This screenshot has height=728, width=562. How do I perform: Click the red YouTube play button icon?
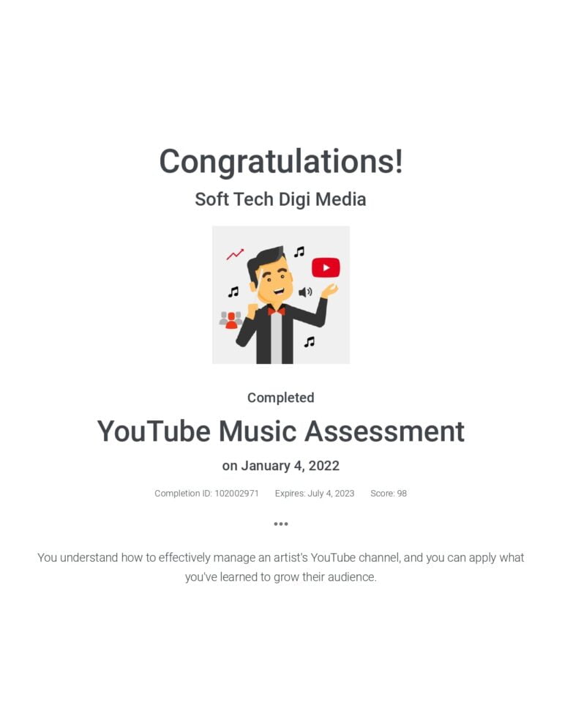tap(326, 268)
